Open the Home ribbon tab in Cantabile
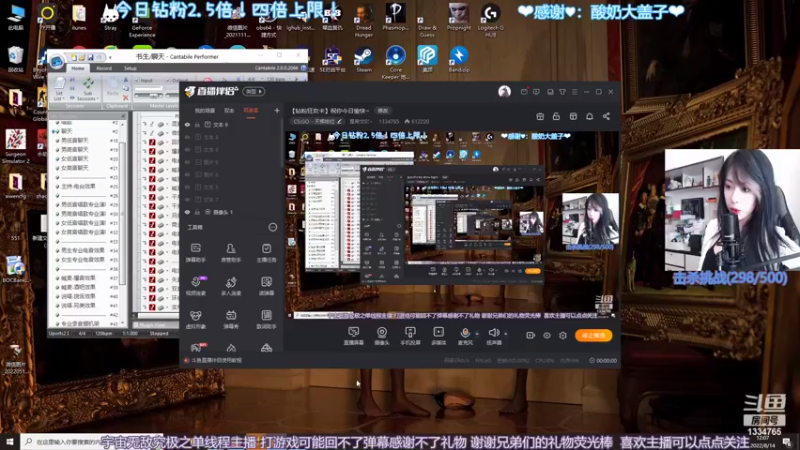This screenshot has height=450, width=800. 78,68
